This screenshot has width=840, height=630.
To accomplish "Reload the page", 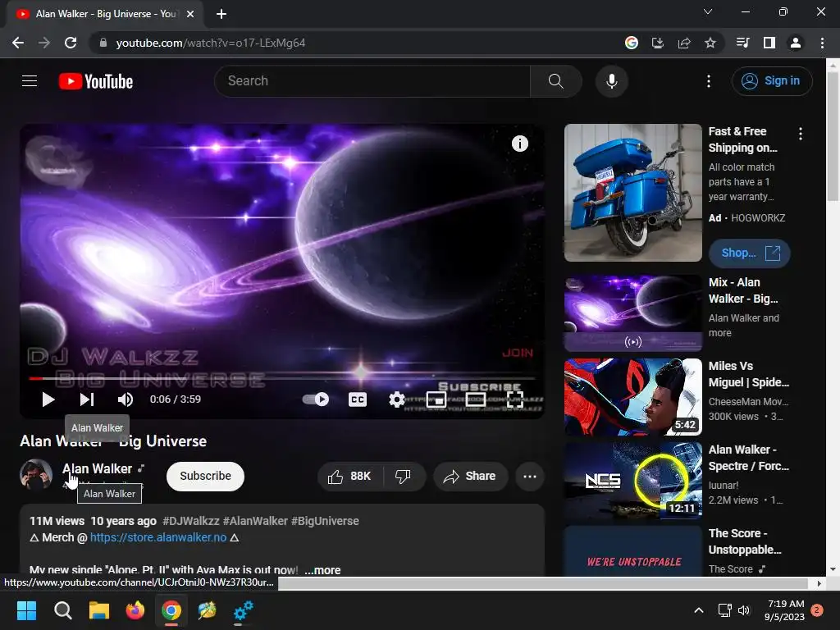I will click(71, 43).
